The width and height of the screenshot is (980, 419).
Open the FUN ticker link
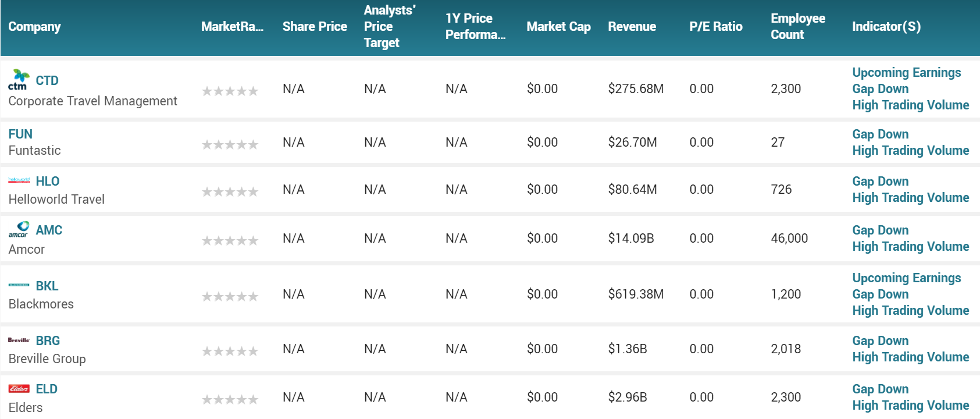pos(20,134)
